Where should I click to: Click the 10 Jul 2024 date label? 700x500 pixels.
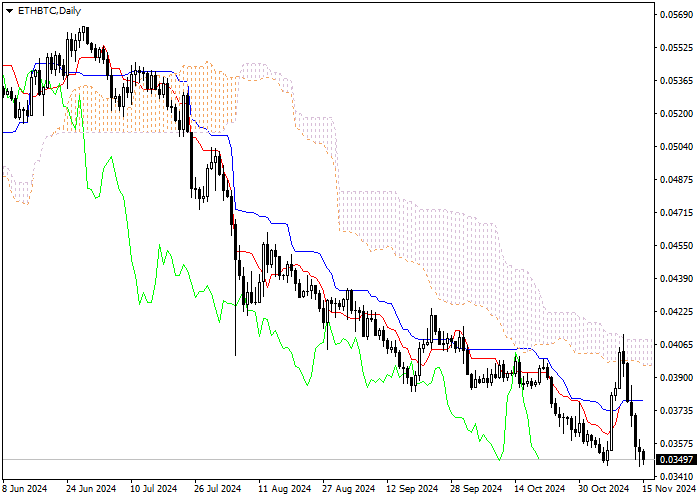154,489
